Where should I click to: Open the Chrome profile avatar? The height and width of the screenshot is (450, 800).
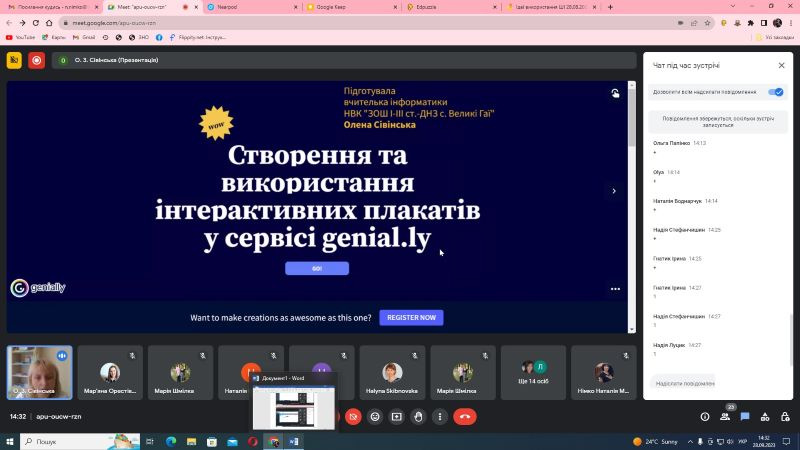click(778, 23)
